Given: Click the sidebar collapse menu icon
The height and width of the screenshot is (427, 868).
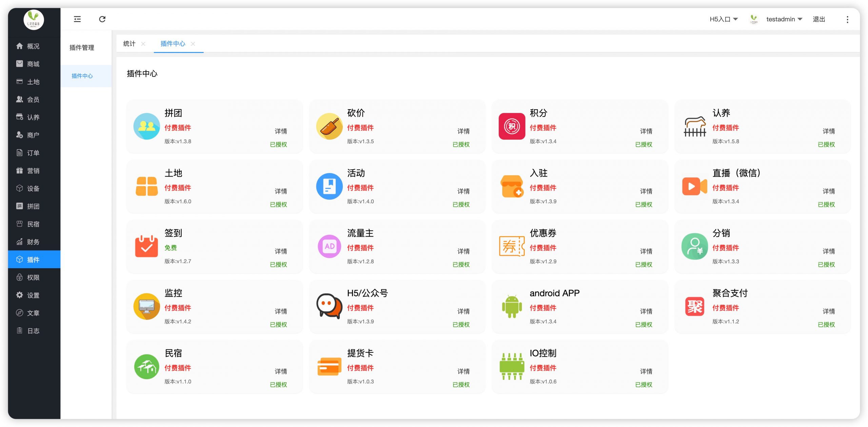Looking at the screenshot, I should (x=77, y=19).
